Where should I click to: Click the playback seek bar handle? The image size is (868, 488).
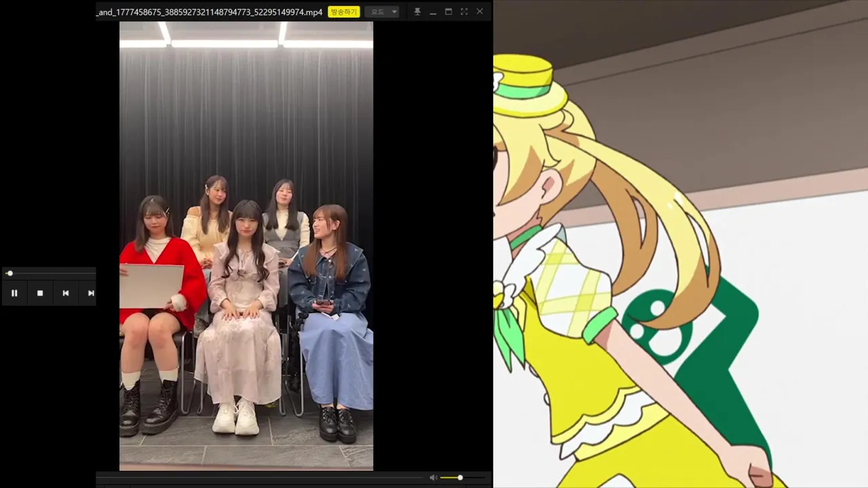click(9, 273)
